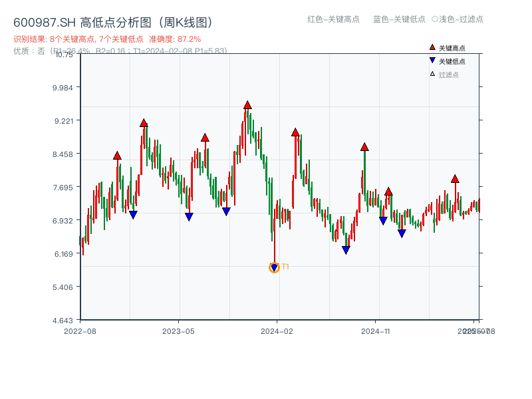Toggle 浅色-过滤点 in the top legend
Screen dimensions: 532x399
pos(459,20)
